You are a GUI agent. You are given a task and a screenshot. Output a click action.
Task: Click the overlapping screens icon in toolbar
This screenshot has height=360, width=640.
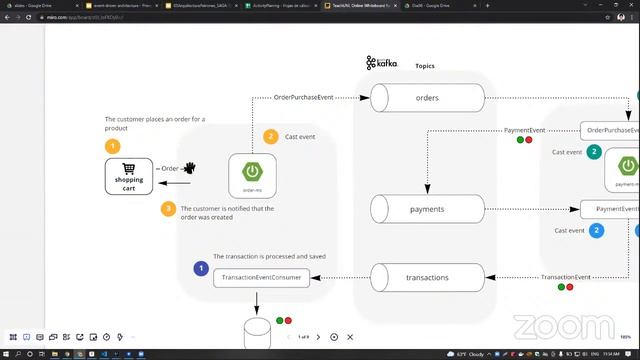53,337
